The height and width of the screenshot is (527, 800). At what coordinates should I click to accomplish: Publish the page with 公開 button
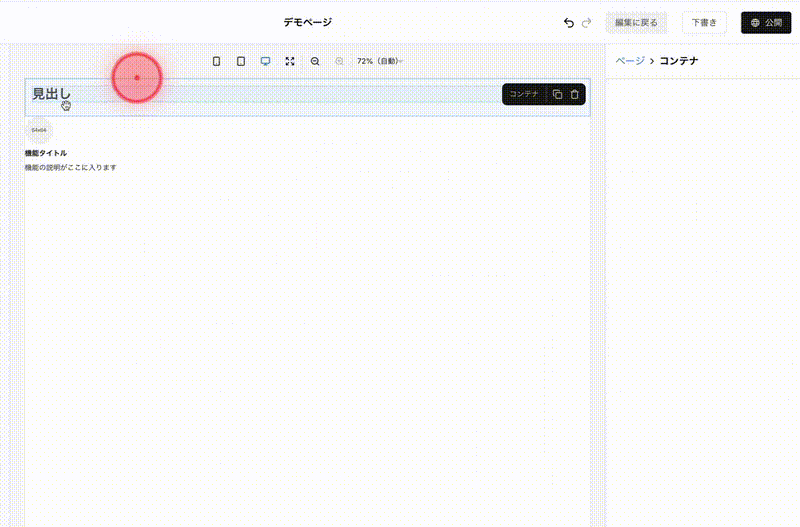[x=766, y=22]
